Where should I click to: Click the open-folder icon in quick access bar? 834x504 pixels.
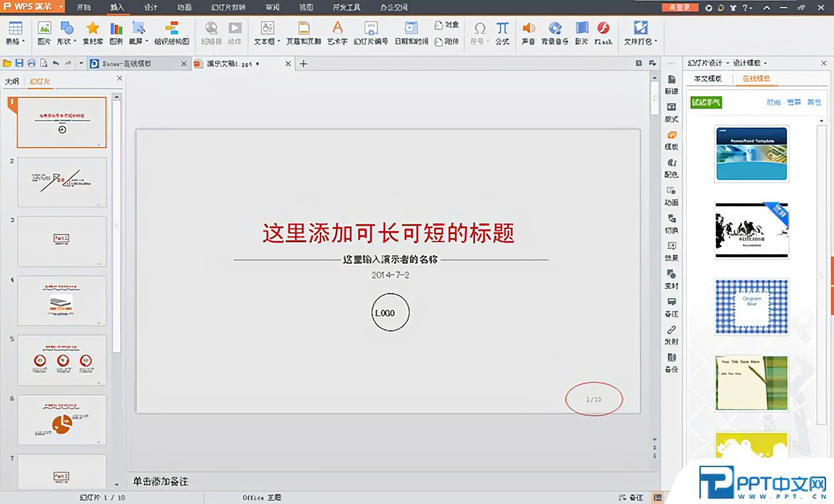[8, 63]
